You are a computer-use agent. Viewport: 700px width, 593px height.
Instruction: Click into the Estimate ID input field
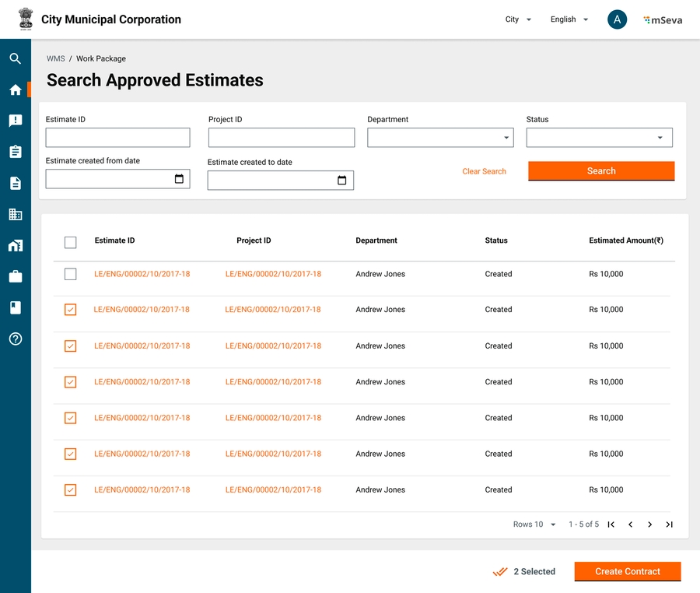coord(117,138)
